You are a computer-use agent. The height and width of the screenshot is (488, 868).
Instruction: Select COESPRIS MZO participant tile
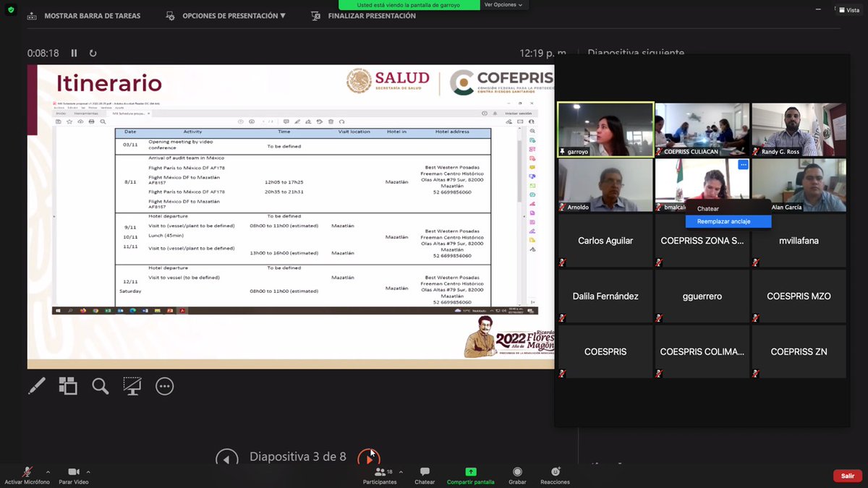[x=799, y=296]
